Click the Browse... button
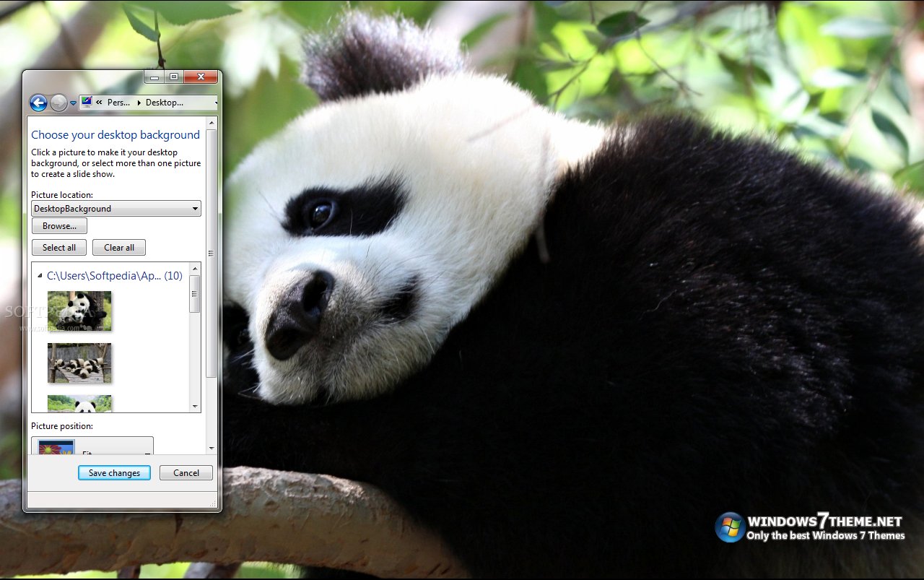This screenshot has width=924, height=580. click(59, 226)
